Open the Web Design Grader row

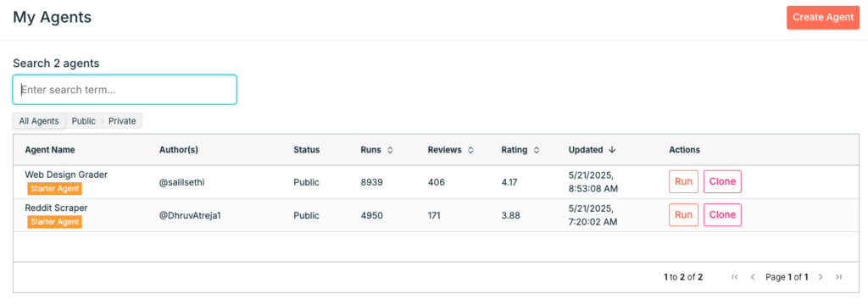tap(437, 181)
